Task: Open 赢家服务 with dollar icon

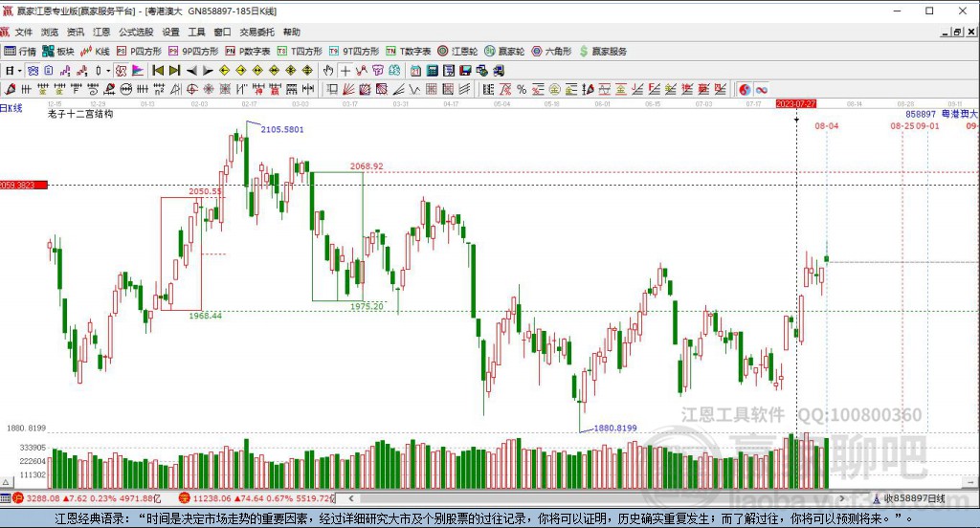Action: 603,52
